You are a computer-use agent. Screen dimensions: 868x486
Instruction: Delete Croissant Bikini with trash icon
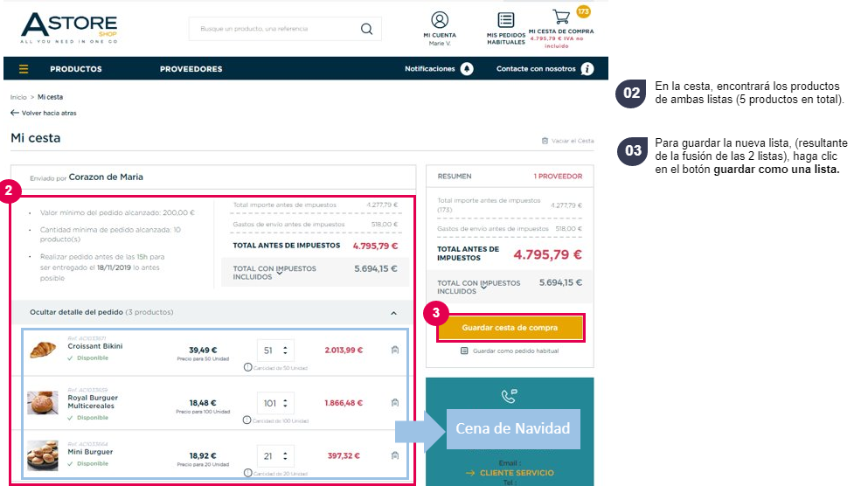395,350
